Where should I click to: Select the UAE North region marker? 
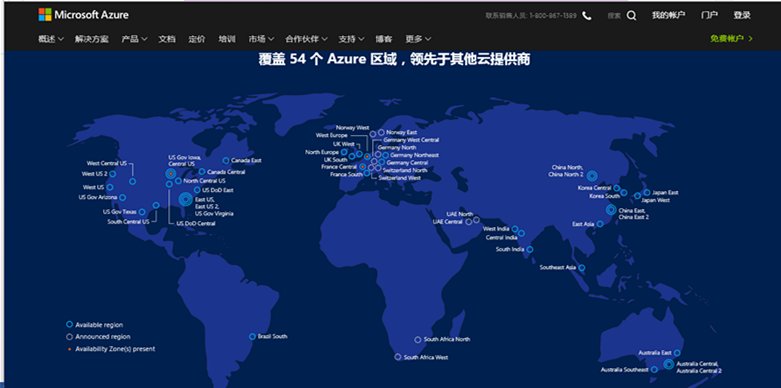click(x=476, y=219)
